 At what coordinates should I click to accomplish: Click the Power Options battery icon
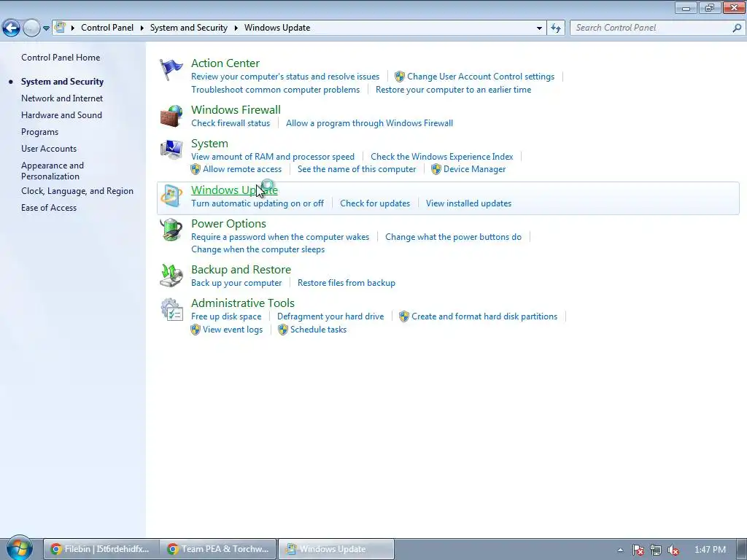point(171,230)
